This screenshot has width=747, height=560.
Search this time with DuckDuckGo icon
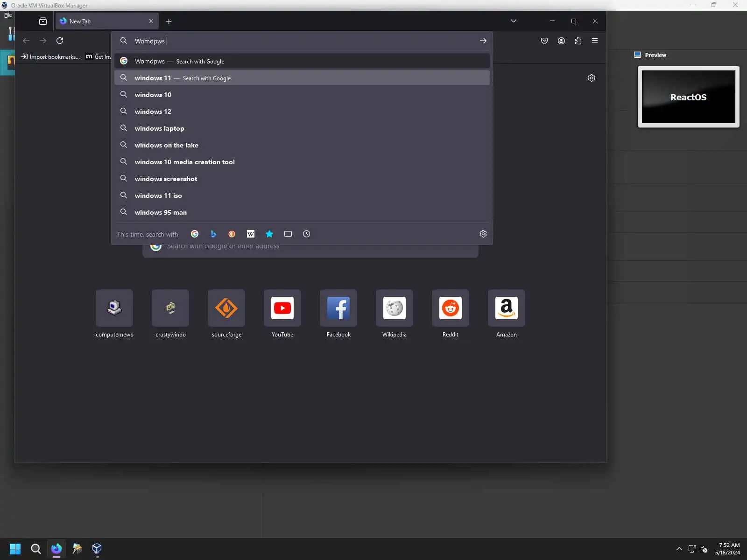232,234
